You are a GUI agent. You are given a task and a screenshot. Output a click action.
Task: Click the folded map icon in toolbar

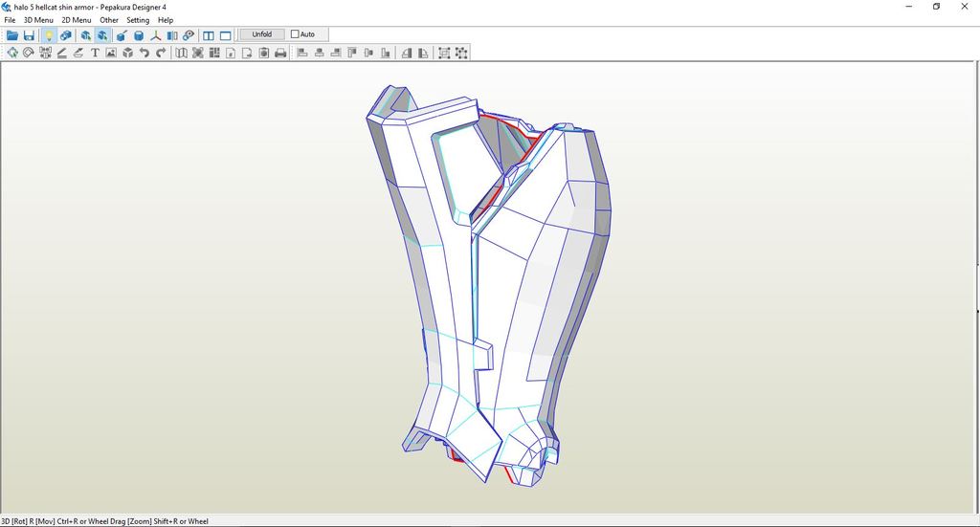tap(181, 53)
